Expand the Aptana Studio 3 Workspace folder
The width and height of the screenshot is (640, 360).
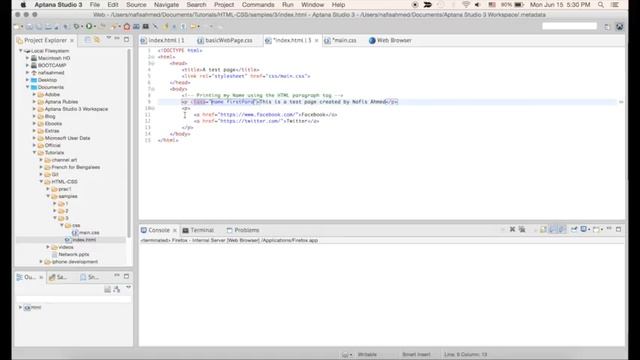(35, 109)
